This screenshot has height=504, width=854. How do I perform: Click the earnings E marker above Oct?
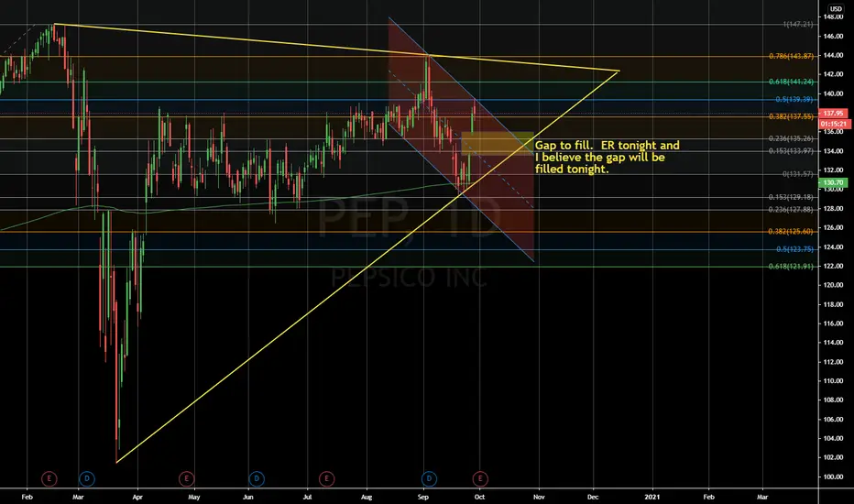point(480,479)
